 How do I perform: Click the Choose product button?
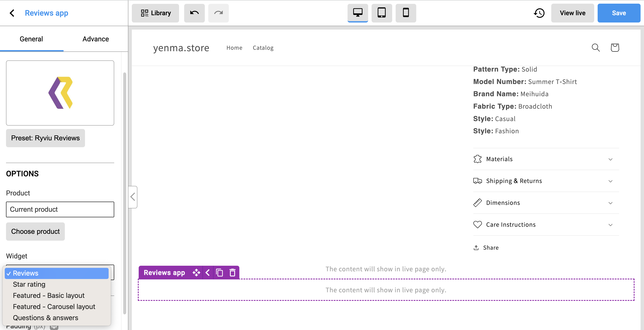click(x=35, y=231)
